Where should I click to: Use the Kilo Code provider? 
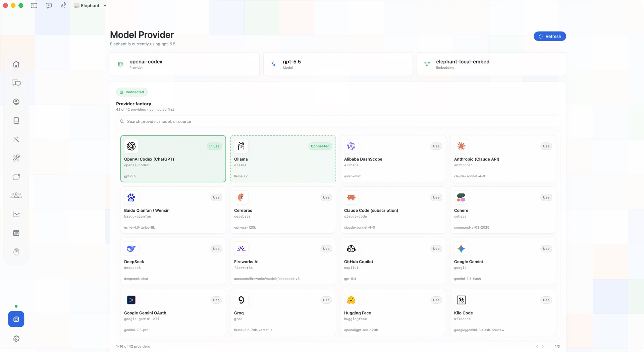pyautogui.click(x=546, y=300)
